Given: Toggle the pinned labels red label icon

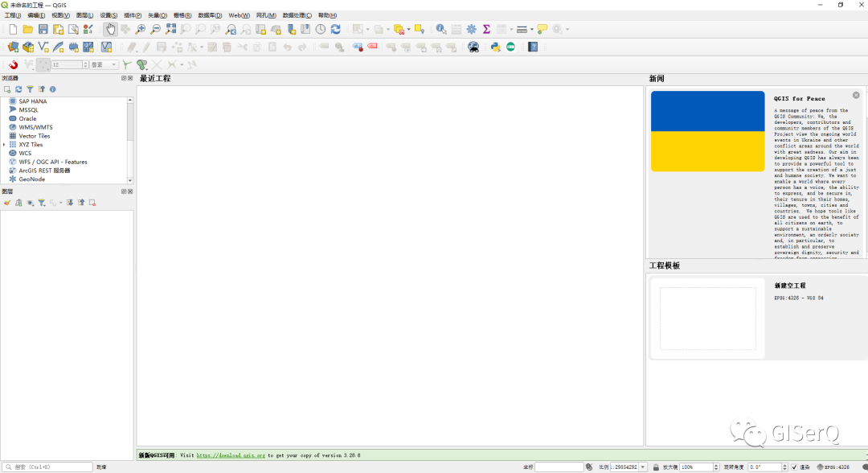Looking at the screenshot, I should [372, 47].
